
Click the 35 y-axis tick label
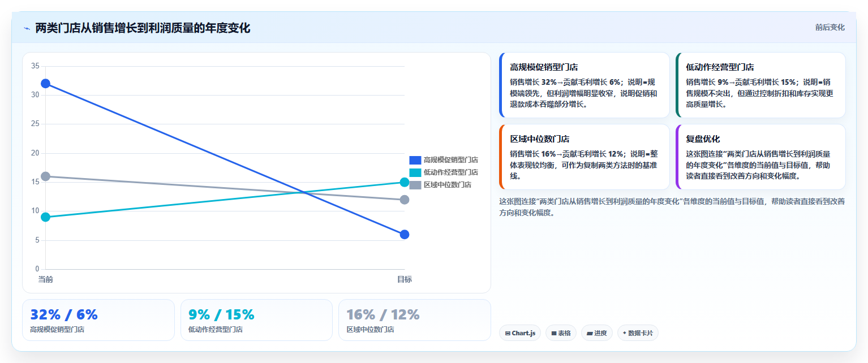[35, 66]
